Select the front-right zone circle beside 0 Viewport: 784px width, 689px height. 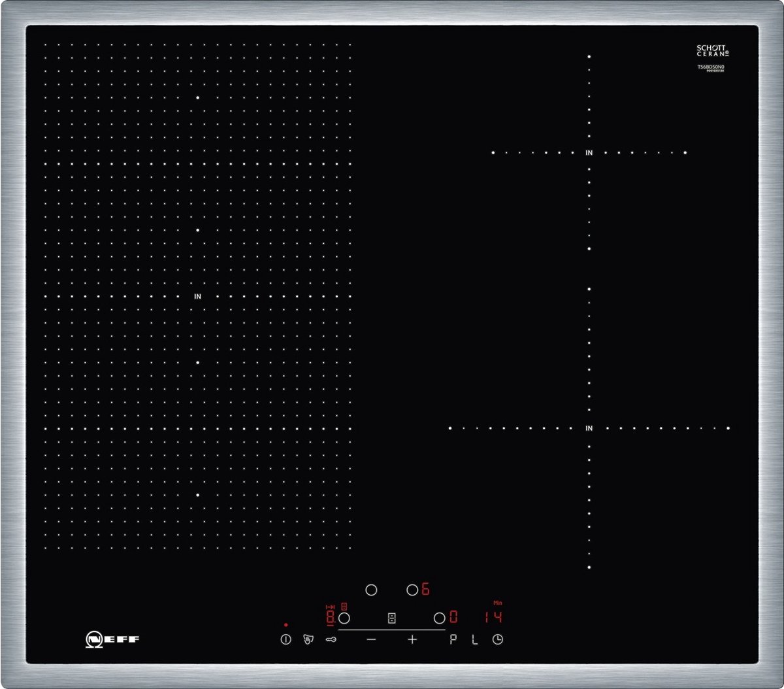440,618
